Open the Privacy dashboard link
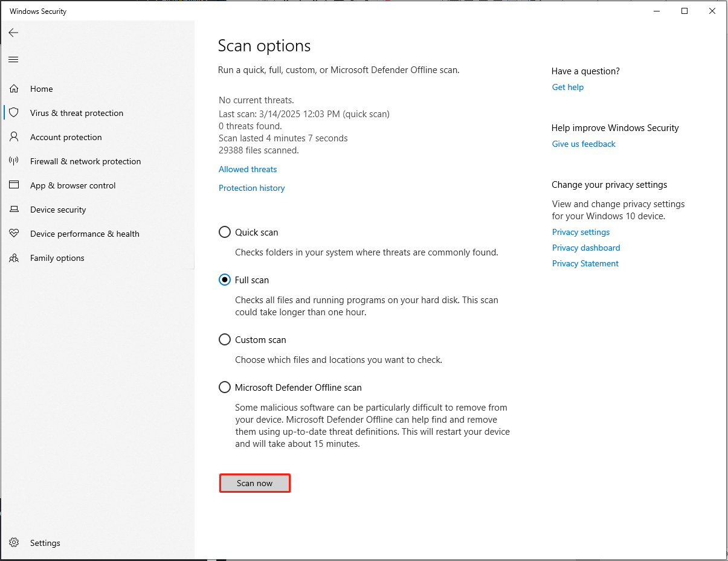 [x=586, y=248]
